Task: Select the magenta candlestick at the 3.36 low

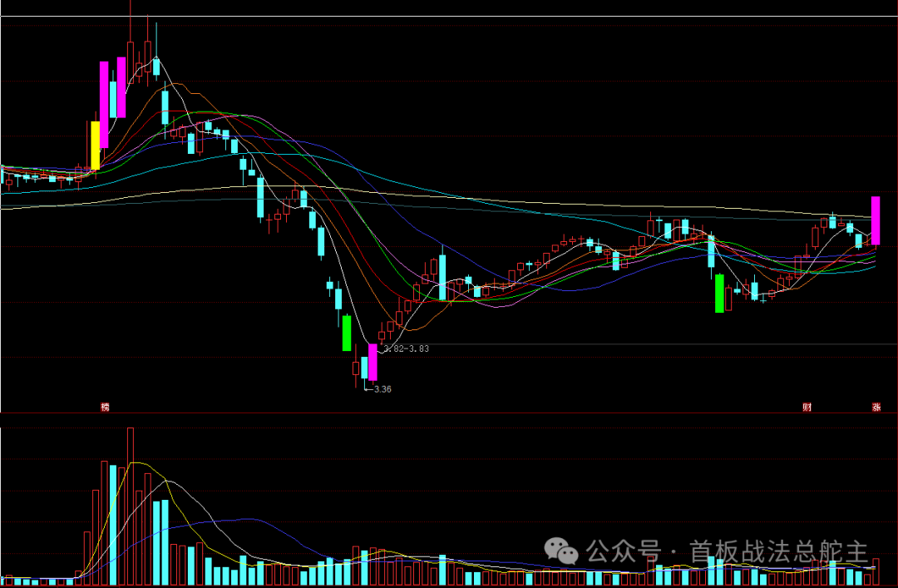Action: pos(373,363)
